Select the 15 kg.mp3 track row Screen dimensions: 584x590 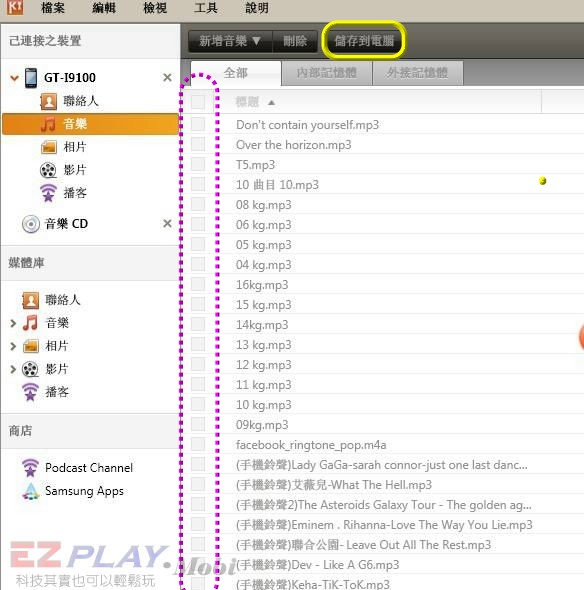tap(383, 304)
